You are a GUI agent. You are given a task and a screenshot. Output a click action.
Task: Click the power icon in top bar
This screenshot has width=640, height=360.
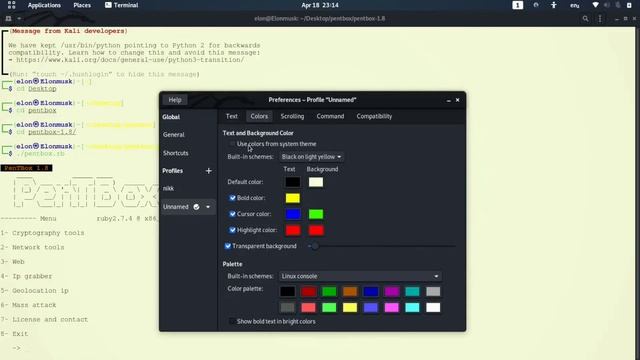click(629, 5)
